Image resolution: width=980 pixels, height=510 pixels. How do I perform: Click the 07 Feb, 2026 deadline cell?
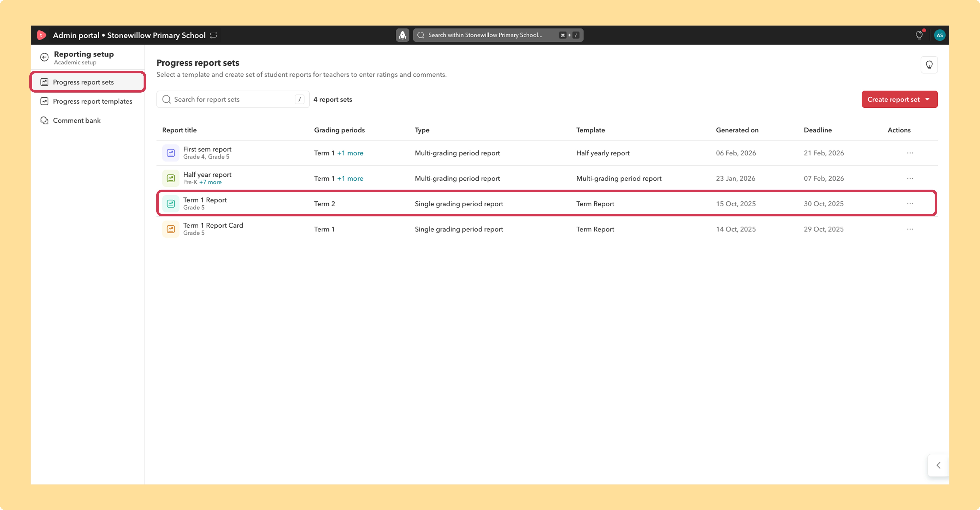824,179
